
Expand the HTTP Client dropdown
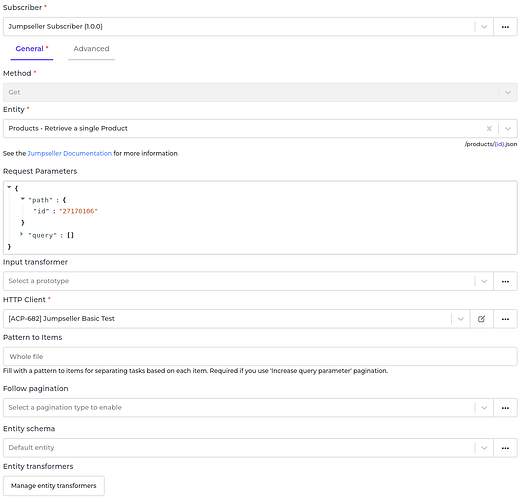click(x=460, y=319)
